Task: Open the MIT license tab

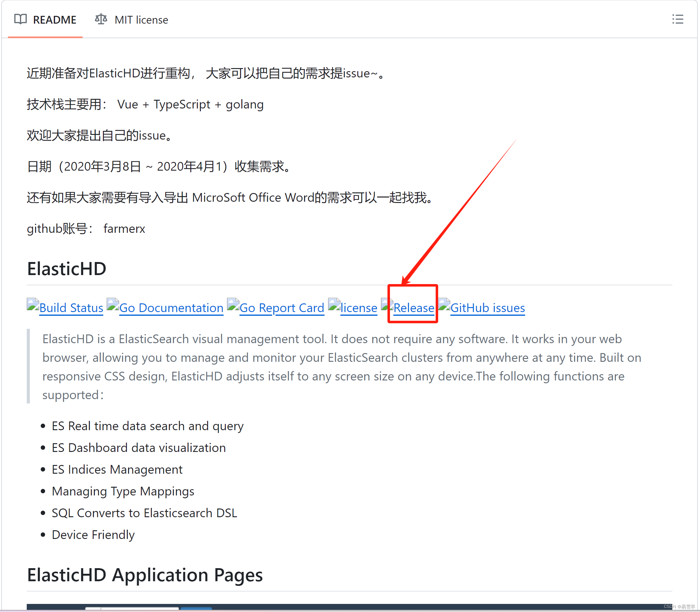Action: [x=141, y=20]
